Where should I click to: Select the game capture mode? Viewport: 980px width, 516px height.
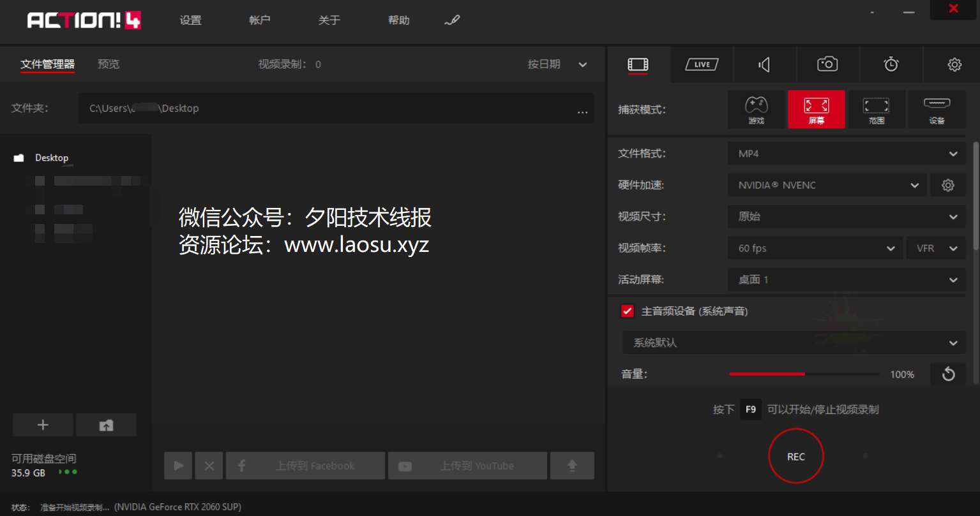pyautogui.click(x=756, y=110)
